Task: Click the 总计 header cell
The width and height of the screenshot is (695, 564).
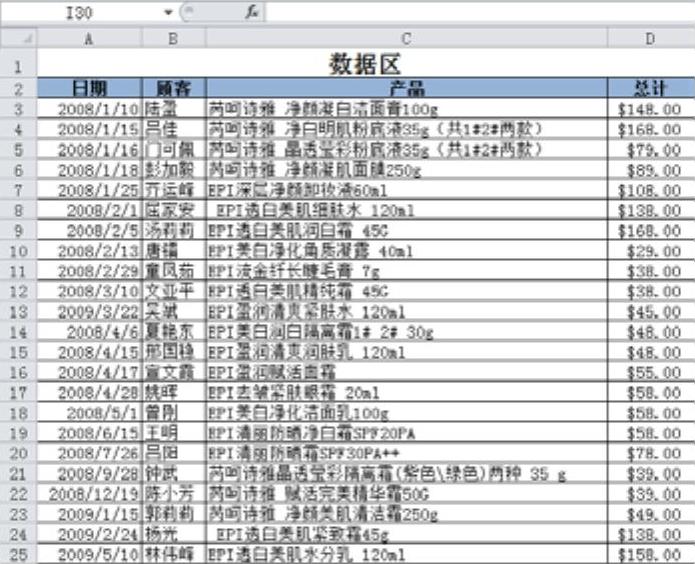Action: click(x=651, y=88)
